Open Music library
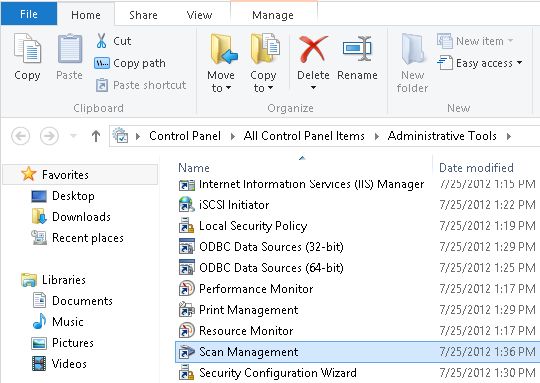The width and height of the screenshot is (540, 383). [68, 322]
